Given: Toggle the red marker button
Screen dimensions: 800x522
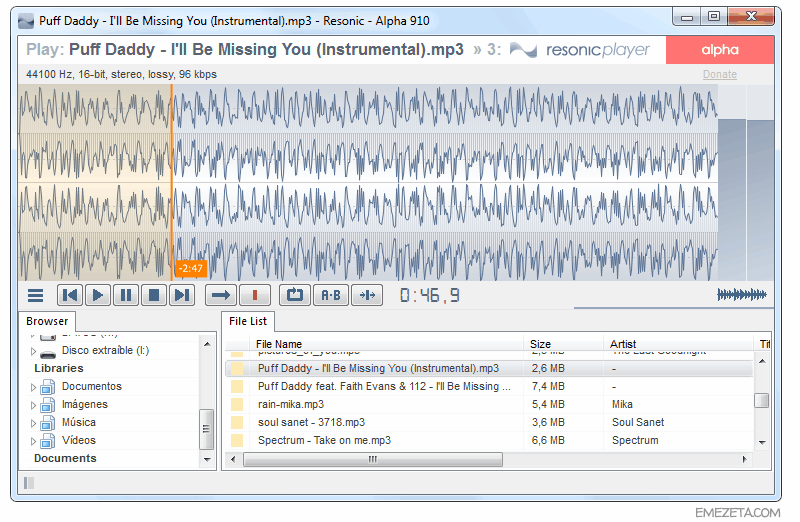Looking at the screenshot, I should pyautogui.click(x=255, y=295).
